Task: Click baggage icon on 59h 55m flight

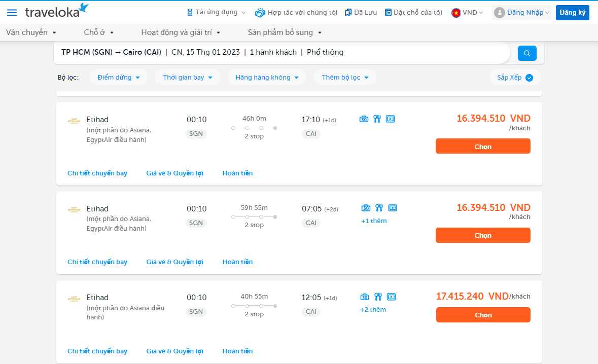Action: coord(366,208)
